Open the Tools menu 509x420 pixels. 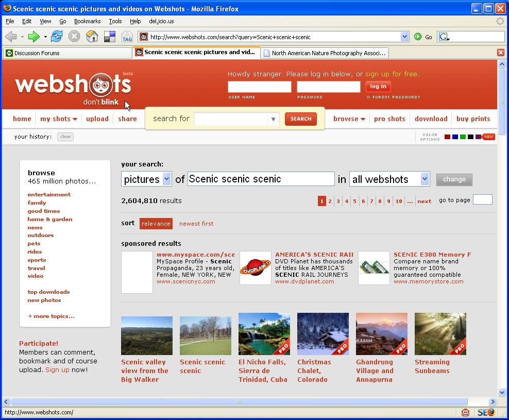coord(115,21)
